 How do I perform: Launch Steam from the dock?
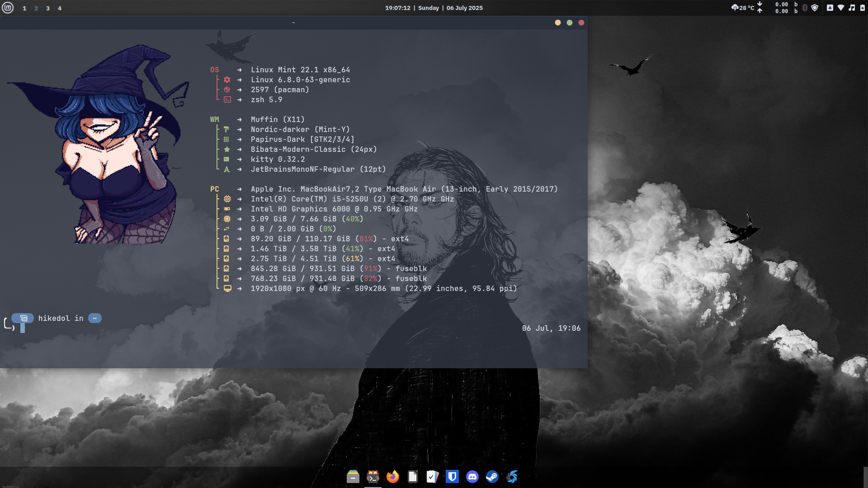(492, 477)
